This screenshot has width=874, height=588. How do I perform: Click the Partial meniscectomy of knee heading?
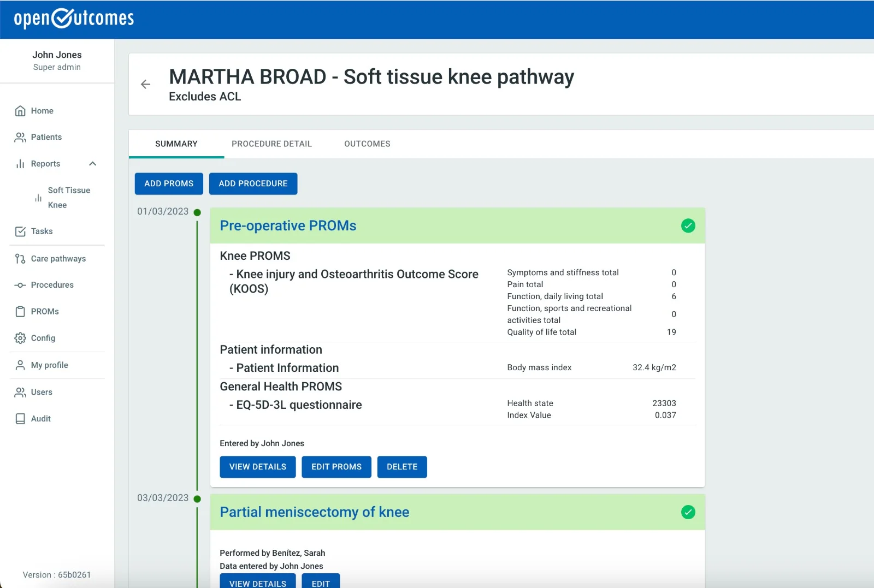tap(315, 512)
